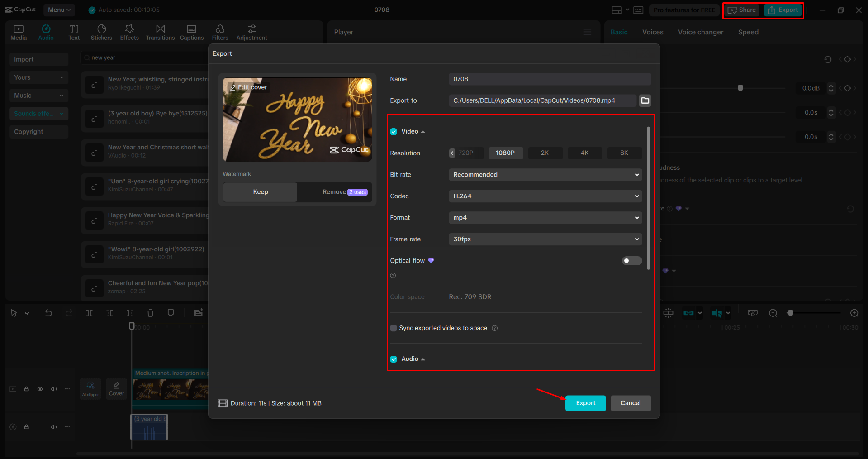The image size is (868, 459).
Task: Collapse the Audio settings section
Action: pyautogui.click(x=422, y=359)
